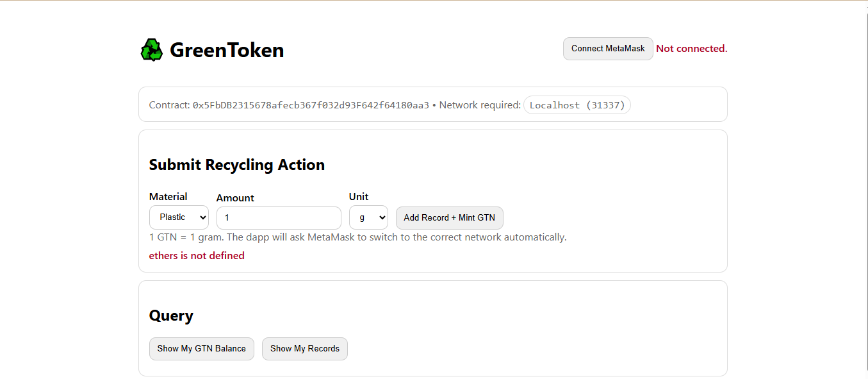The width and height of the screenshot is (868, 379).
Task: Expand the Unit dropdown showing g
Action: (368, 217)
